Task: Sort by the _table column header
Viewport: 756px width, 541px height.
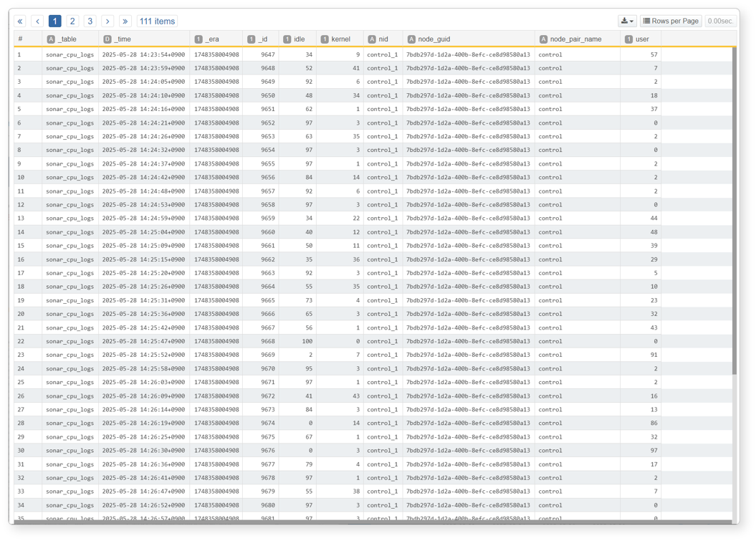Action: 70,39
